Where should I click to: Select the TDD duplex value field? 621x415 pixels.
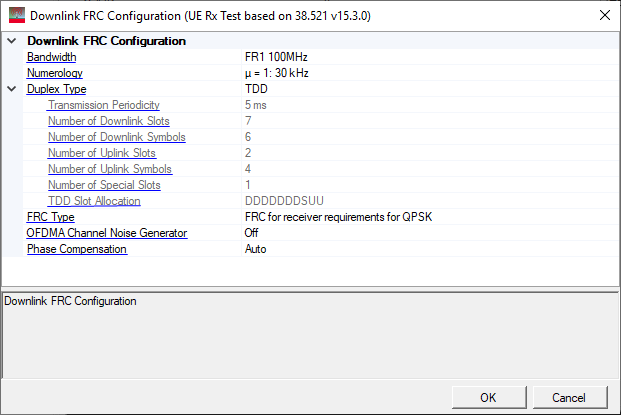click(430, 89)
